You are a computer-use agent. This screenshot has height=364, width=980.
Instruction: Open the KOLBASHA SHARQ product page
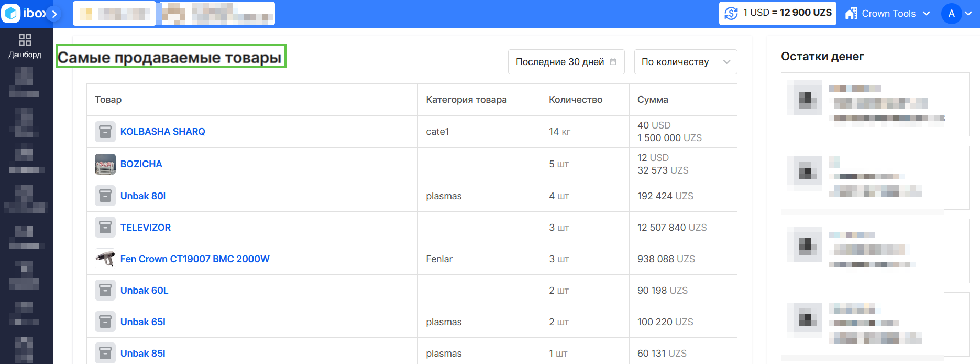pyautogui.click(x=162, y=131)
